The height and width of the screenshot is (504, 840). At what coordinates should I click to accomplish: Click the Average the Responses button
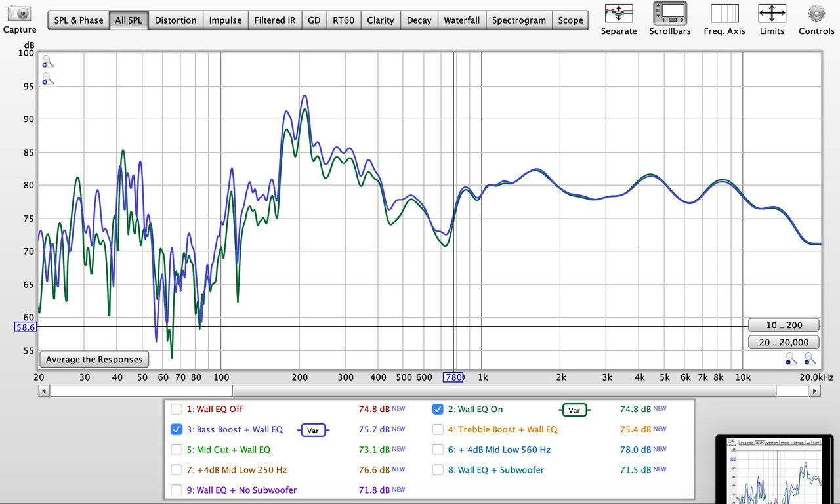tap(94, 360)
